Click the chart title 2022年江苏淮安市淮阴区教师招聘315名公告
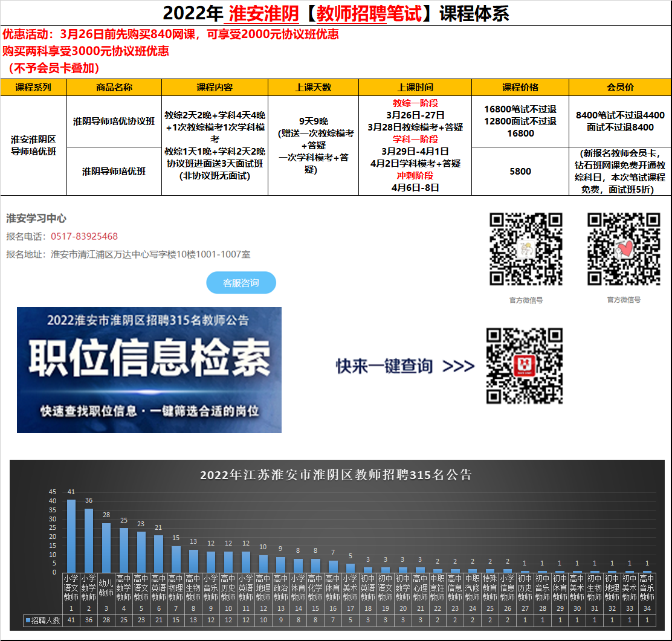 (x=336, y=475)
